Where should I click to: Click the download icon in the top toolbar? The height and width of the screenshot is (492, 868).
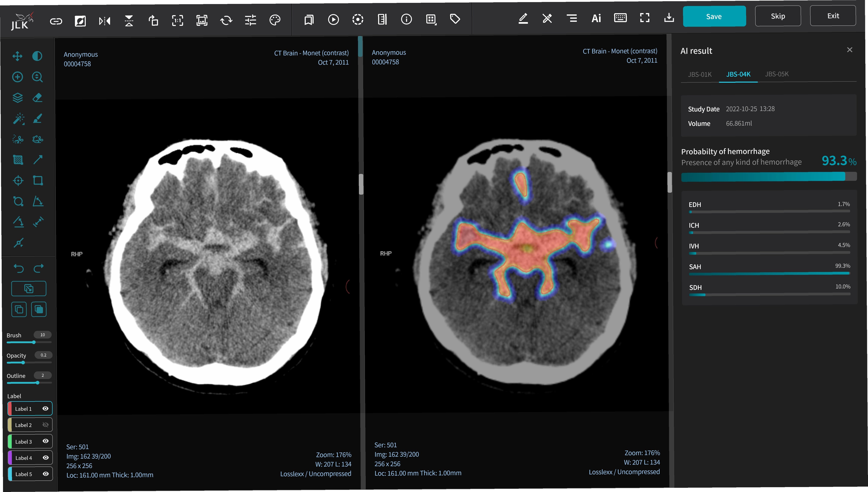click(x=669, y=18)
